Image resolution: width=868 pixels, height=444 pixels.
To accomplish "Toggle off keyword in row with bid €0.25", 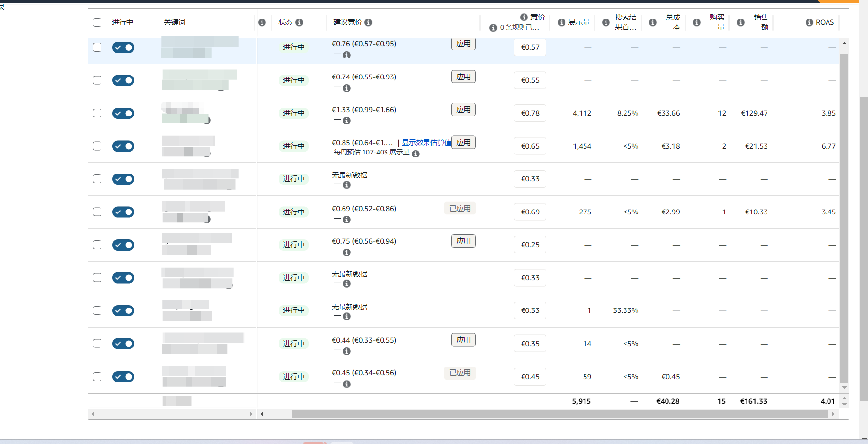I will click(123, 245).
